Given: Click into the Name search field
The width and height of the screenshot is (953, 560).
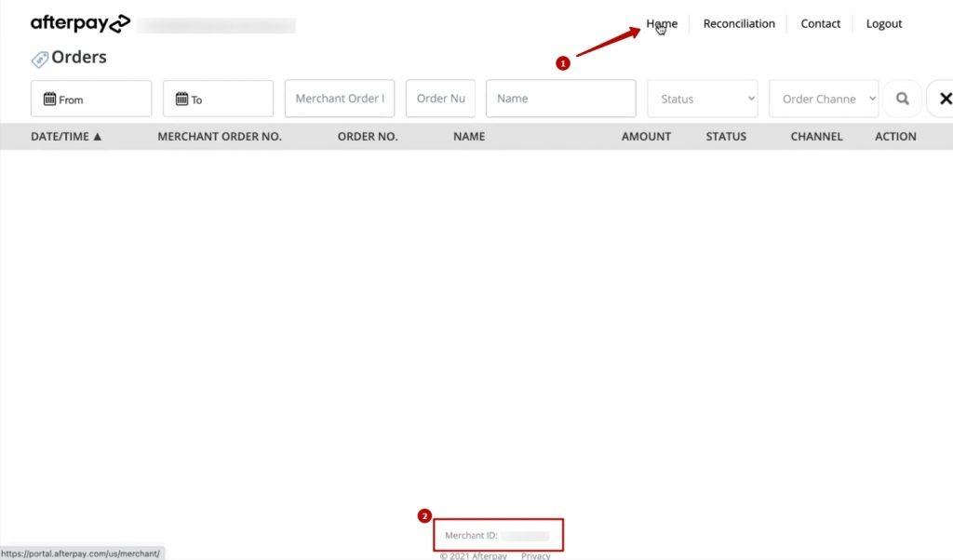Looking at the screenshot, I should 560,99.
